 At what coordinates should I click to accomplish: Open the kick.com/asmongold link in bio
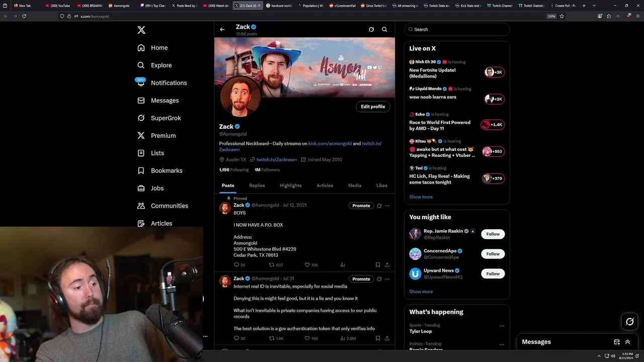tap(330, 143)
